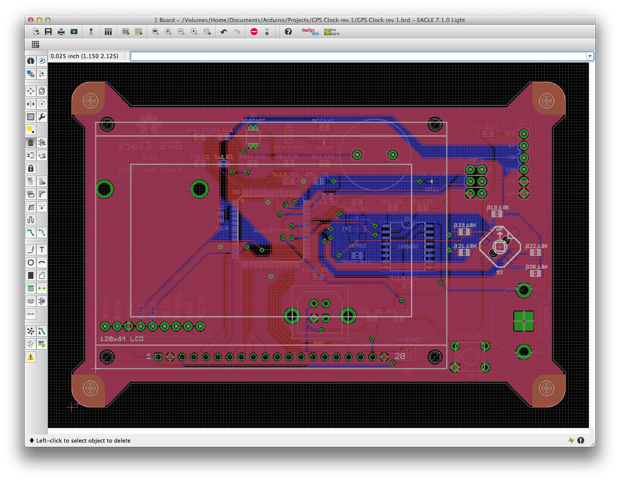Click into the command line input field
The image size is (620, 481).
[358, 56]
